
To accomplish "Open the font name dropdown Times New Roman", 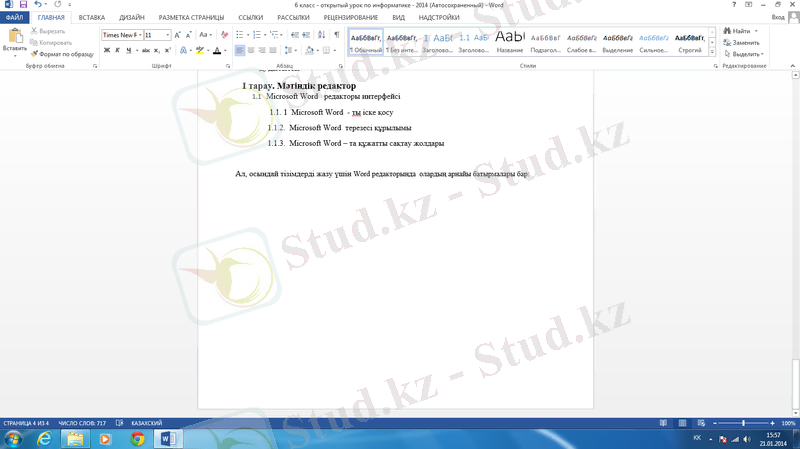I will coord(121,35).
